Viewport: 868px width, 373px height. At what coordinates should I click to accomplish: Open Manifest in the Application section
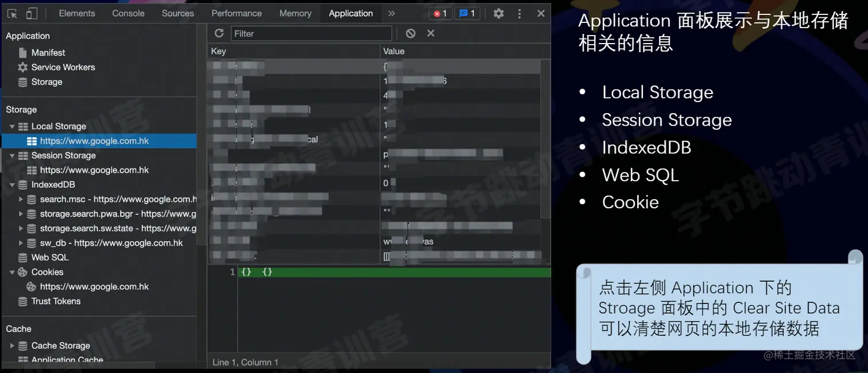pyautogui.click(x=48, y=52)
